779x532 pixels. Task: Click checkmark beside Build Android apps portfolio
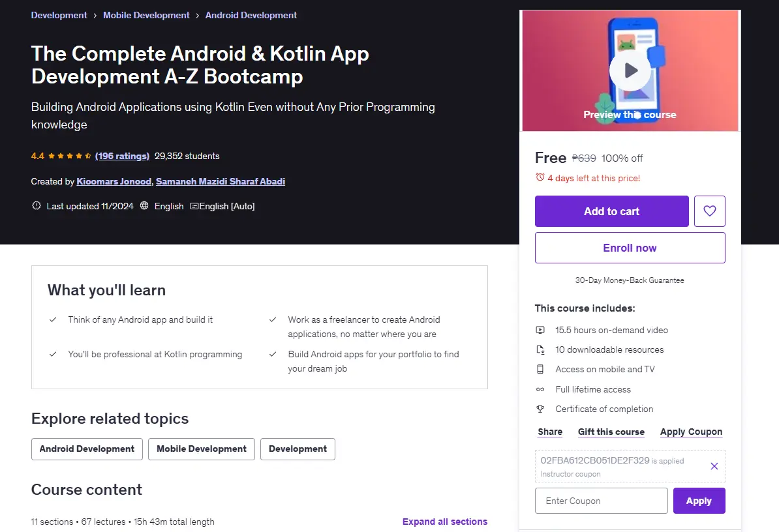click(x=273, y=354)
